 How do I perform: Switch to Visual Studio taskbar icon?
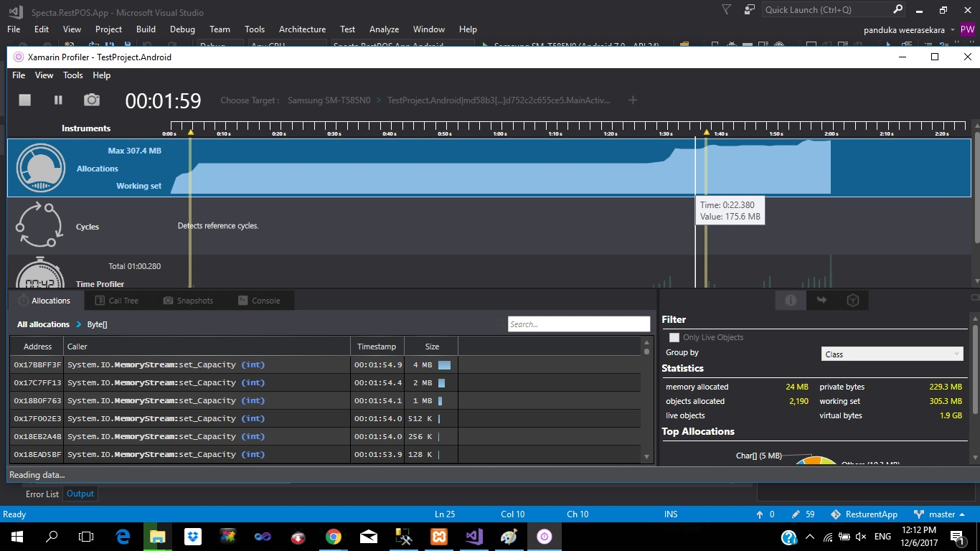click(473, 537)
